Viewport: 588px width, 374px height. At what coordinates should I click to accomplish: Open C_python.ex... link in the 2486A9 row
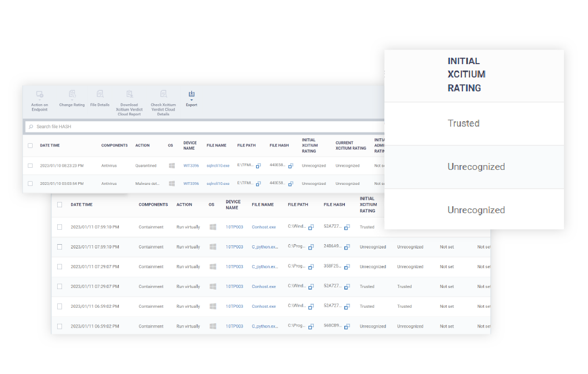265,247
